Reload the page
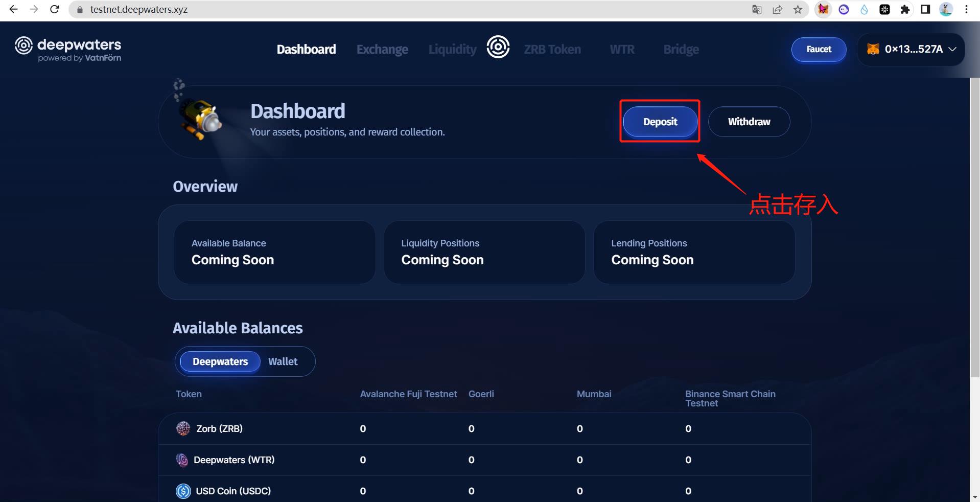This screenshot has height=502, width=980. [55, 9]
